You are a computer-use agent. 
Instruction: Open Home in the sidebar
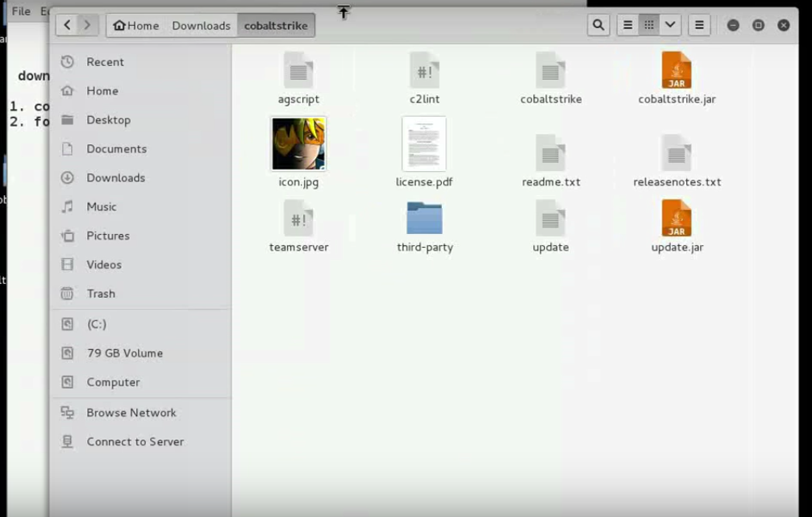click(x=141, y=91)
